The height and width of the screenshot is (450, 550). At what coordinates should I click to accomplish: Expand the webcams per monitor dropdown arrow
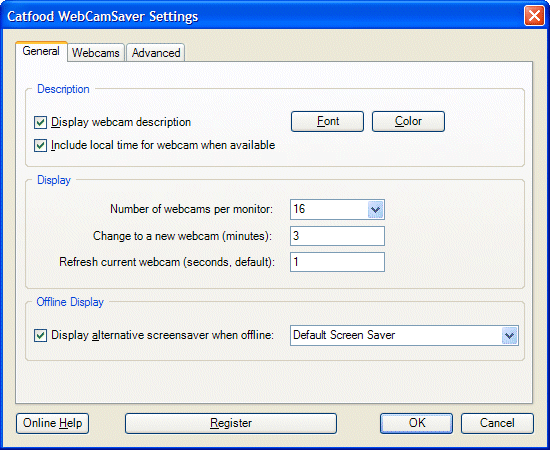pyautogui.click(x=375, y=209)
